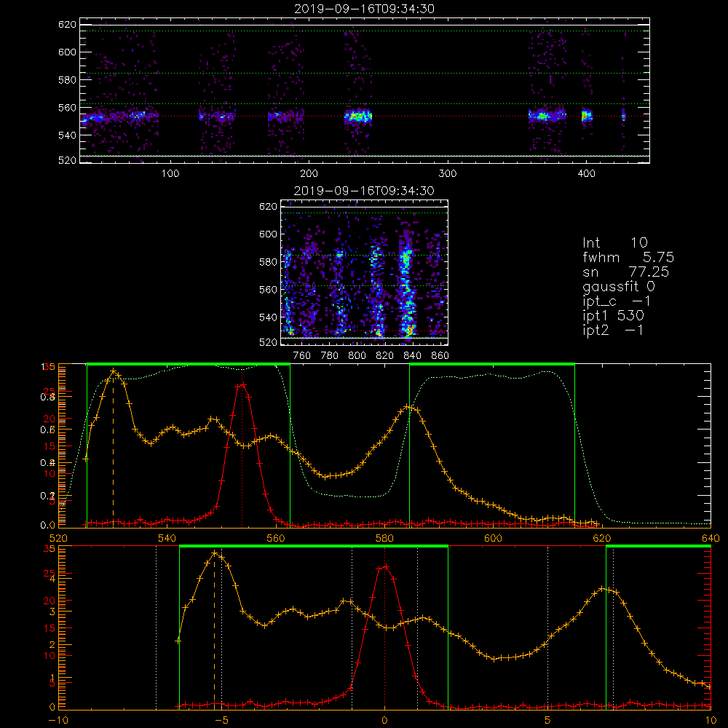Viewport: 728px width, 728px height.
Task: Click x-axis label 400 on top spectrogram
Action: (x=586, y=174)
